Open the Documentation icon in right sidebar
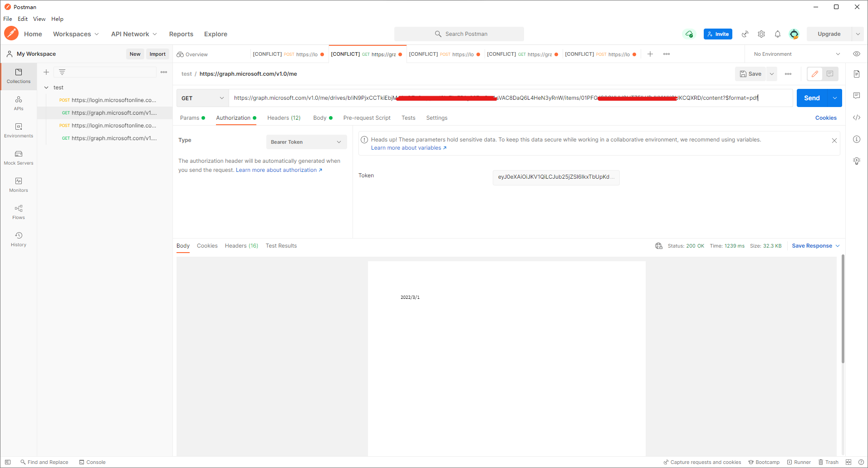The image size is (868, 468). (857, 74)
